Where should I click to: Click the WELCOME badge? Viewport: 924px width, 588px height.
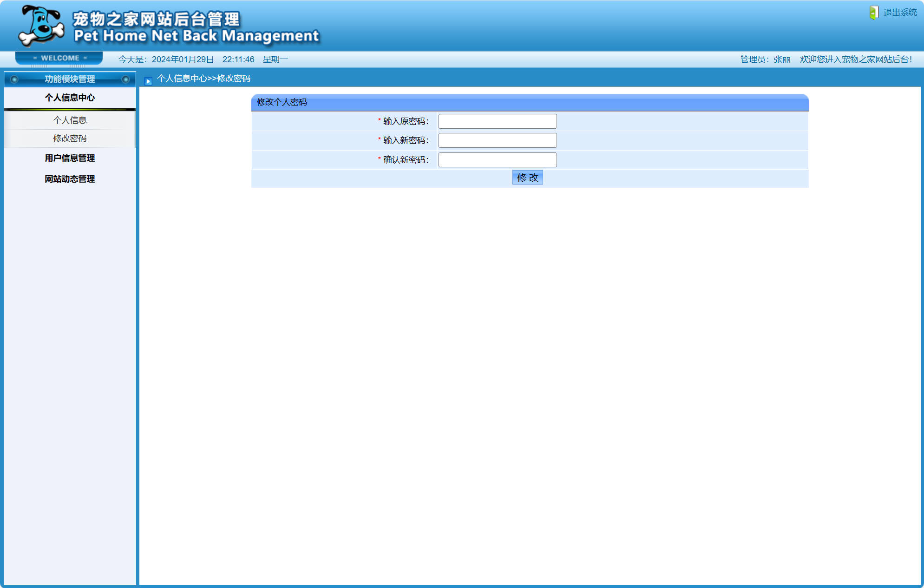[x=59, y=58]
